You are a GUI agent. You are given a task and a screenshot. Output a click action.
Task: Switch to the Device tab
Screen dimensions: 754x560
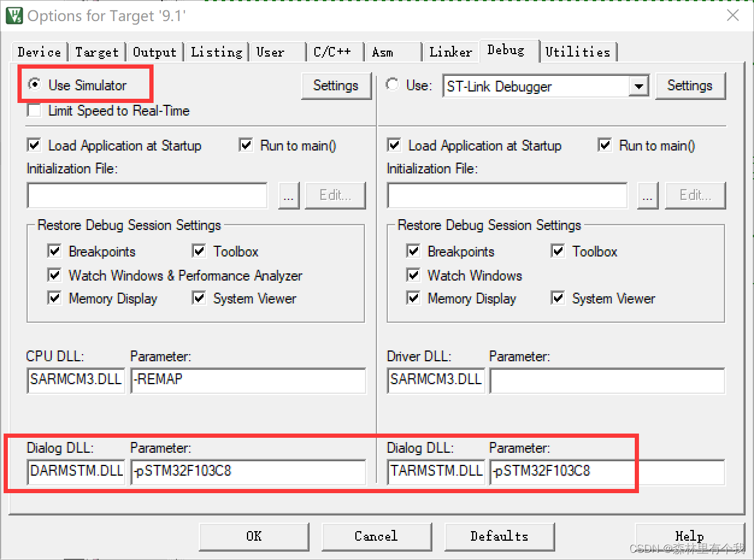39,52
